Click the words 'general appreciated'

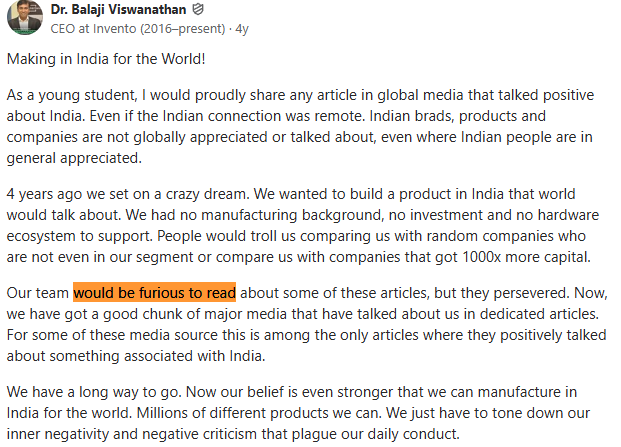click(74, 158)
